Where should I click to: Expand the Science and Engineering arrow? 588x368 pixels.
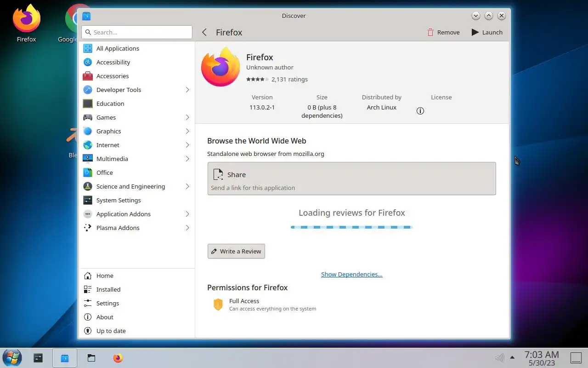pos(187,186)
